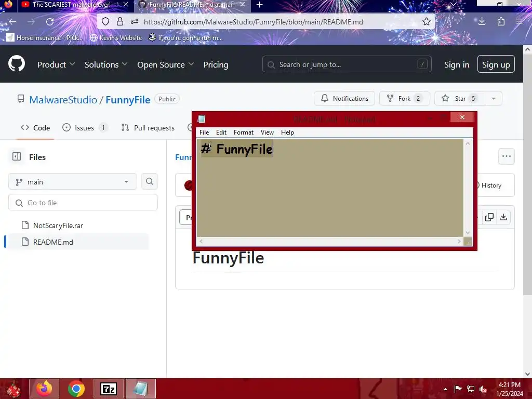Open the star lists dropdown arrow
This screenshot has width=532, height=399.
click(494, 98)
